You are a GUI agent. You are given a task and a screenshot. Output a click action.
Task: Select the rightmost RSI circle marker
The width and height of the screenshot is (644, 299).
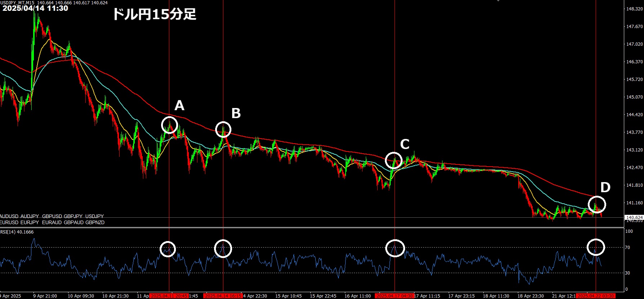(x=596, y=247)
